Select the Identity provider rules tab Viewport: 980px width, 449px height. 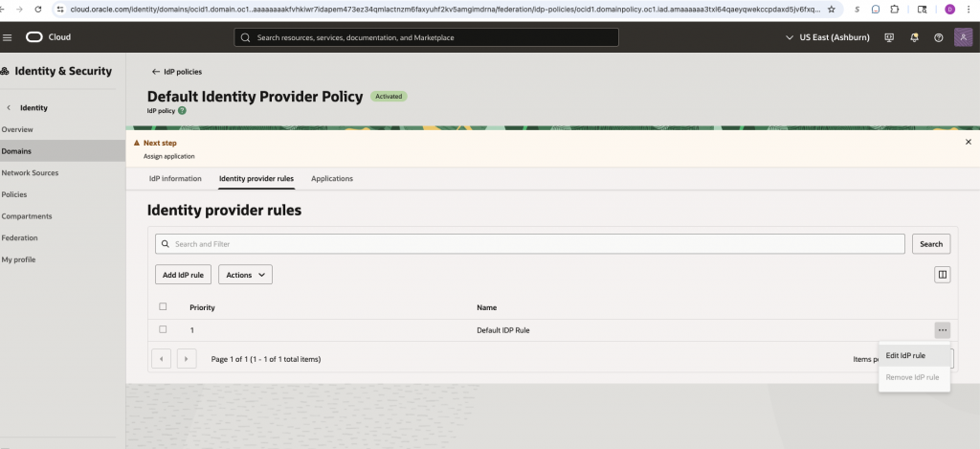tap(256, 178)
